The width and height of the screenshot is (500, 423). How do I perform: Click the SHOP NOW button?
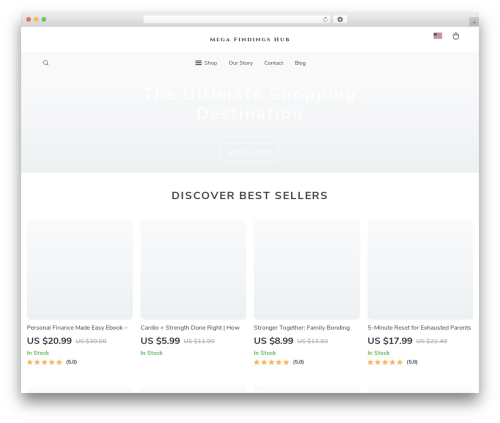[250, 152]
